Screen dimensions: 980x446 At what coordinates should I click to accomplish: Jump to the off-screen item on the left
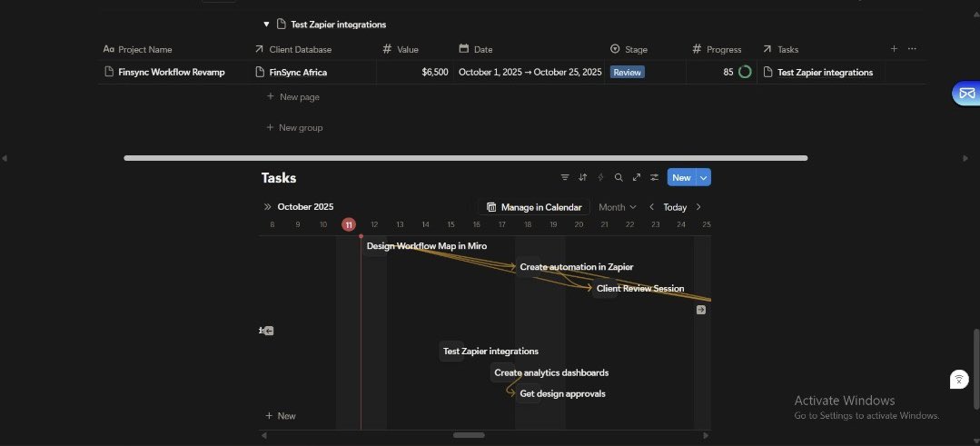[269, 331]
